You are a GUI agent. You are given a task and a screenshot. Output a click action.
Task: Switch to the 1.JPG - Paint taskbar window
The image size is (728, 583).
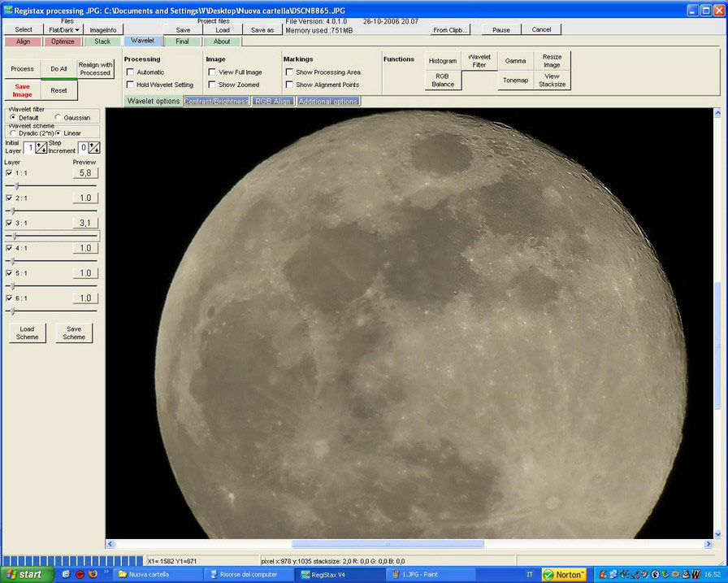(x=431, y=575)
